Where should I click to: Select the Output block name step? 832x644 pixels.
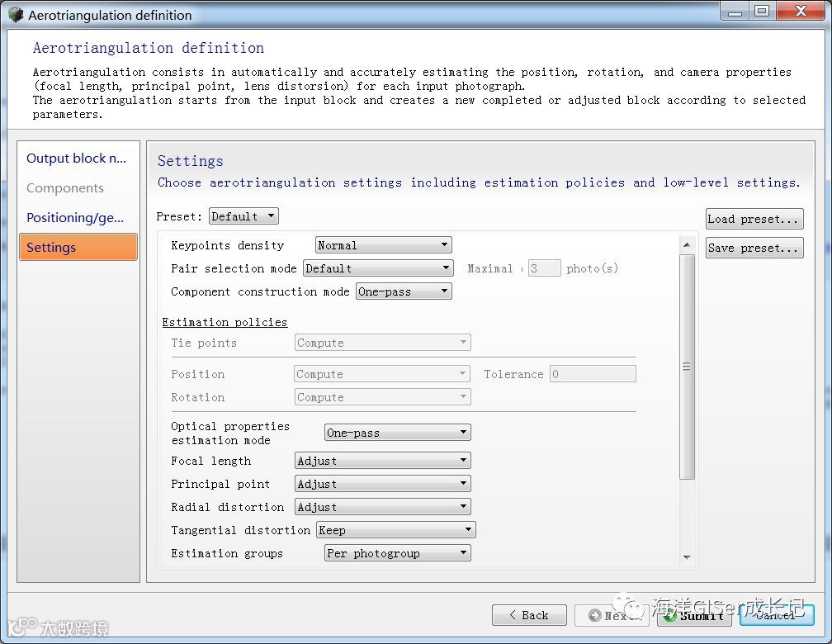(x=78, y=159)
